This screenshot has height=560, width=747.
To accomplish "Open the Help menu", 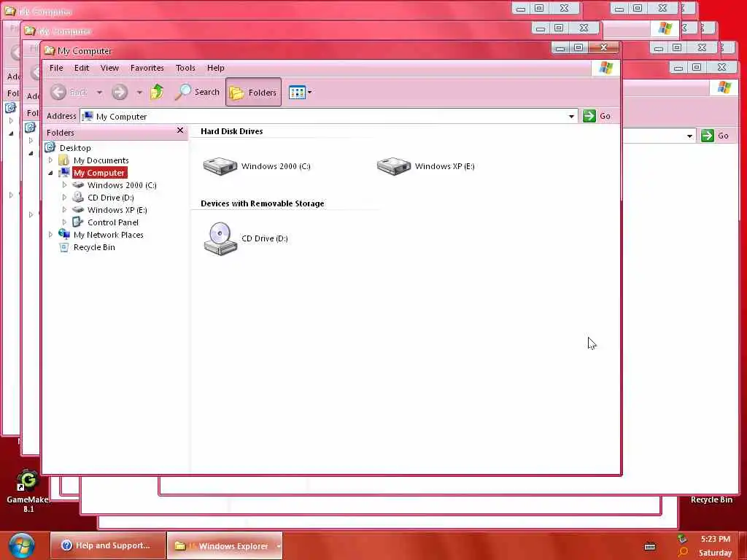I will [215, 68].
